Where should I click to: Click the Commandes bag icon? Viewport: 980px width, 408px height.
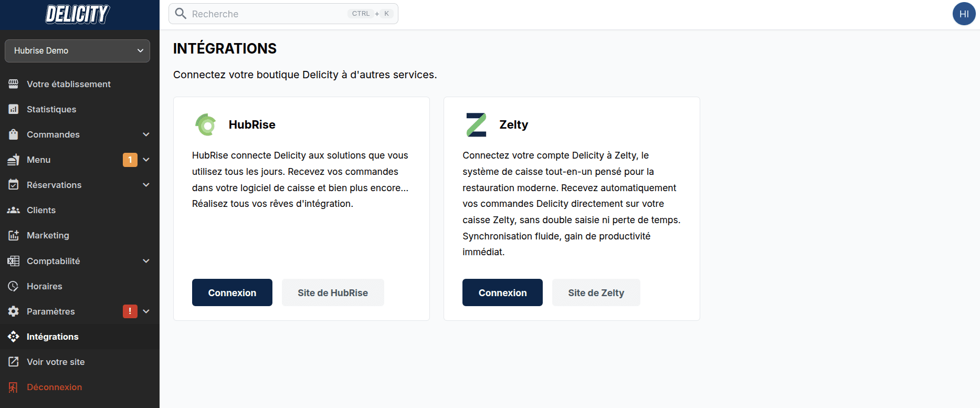click(x=14, y=134)
